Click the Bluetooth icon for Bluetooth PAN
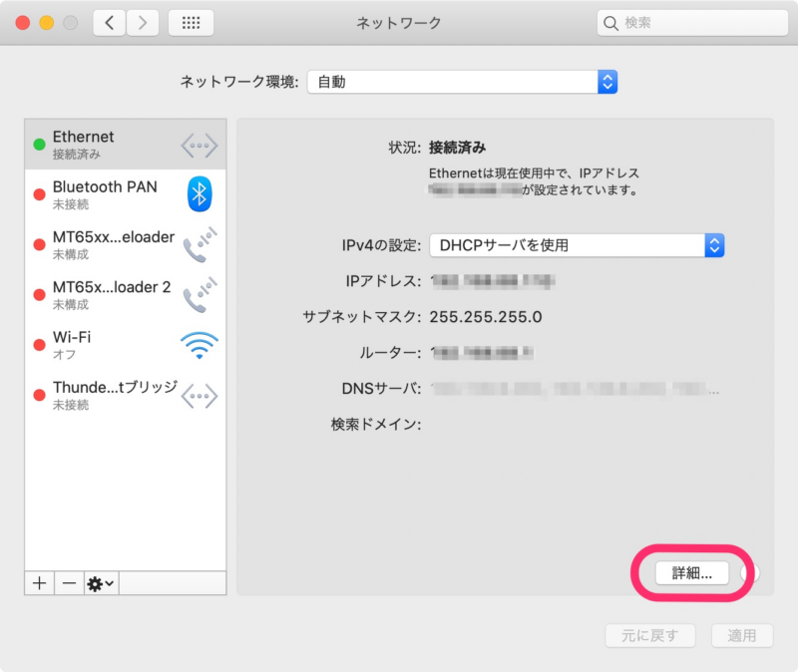This screenshot has width=798, height=672. pyautogui.click(x=199, y=193)
